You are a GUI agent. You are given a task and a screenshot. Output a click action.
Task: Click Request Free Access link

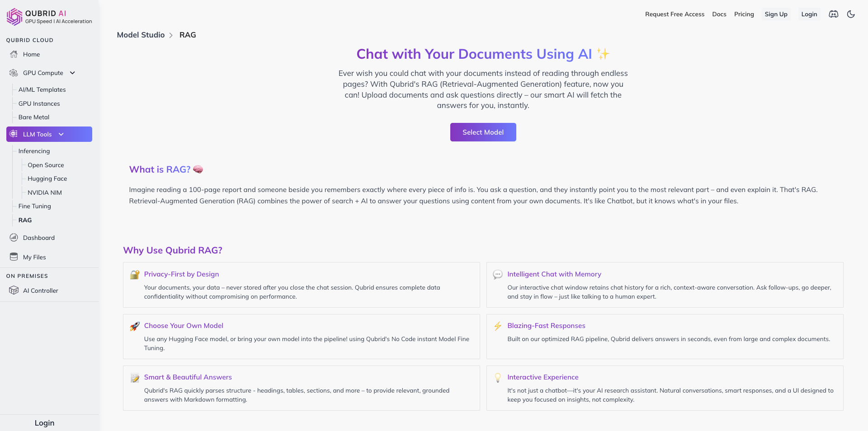coord(675,14)
